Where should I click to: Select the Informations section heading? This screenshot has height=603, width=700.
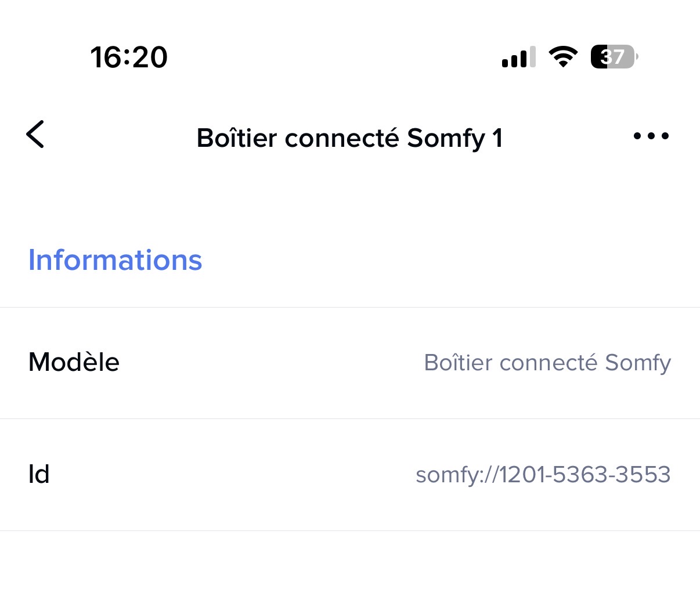(x=115, y=260)
